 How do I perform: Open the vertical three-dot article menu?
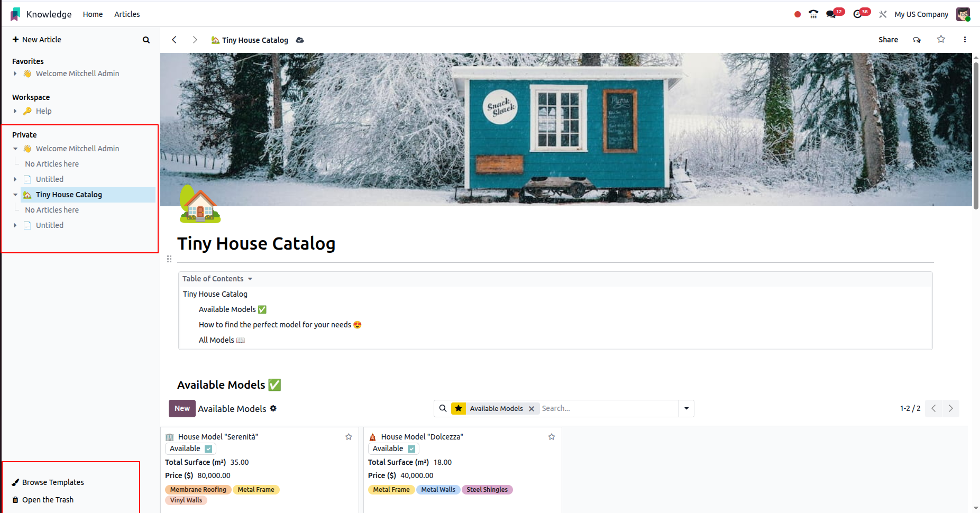click(x=965, y=40)
